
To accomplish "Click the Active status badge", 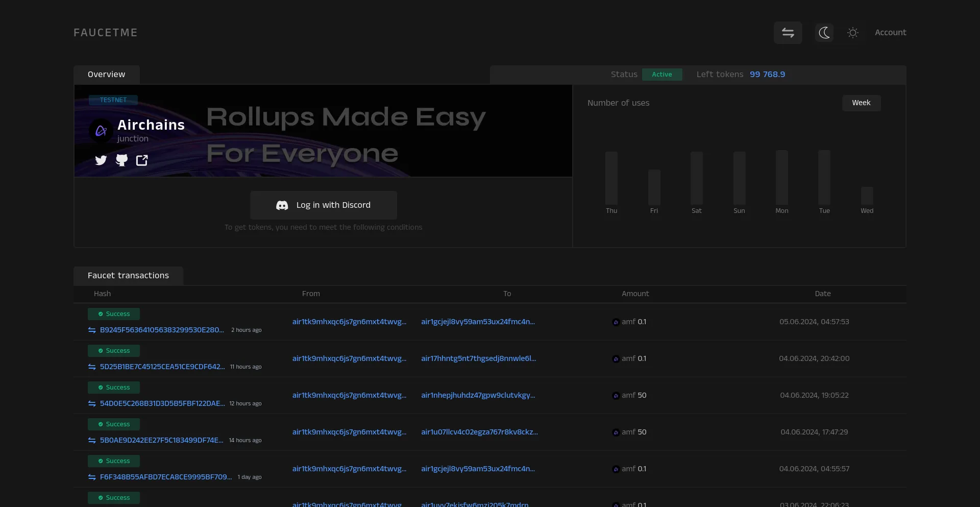I will pos(662,75).
